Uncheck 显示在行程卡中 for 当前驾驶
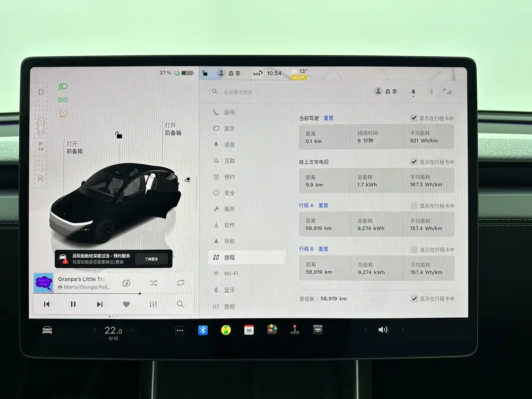The height and width of the screenshot is (399, 532). (414, 118)
